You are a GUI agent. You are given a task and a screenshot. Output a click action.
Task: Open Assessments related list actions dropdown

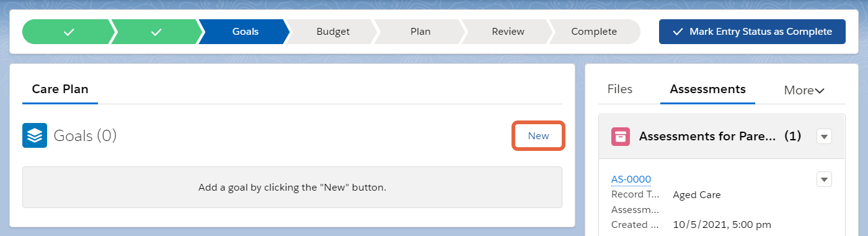(x=824, y=136)
